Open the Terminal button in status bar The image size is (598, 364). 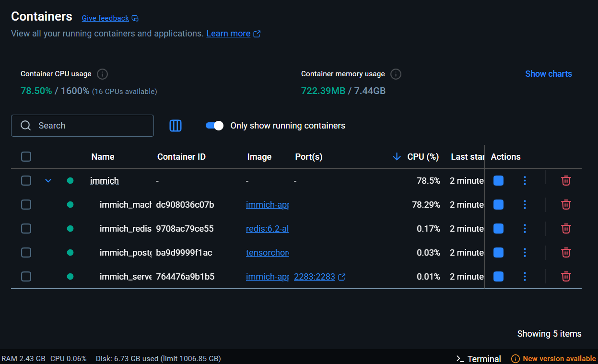pos(478,359)
